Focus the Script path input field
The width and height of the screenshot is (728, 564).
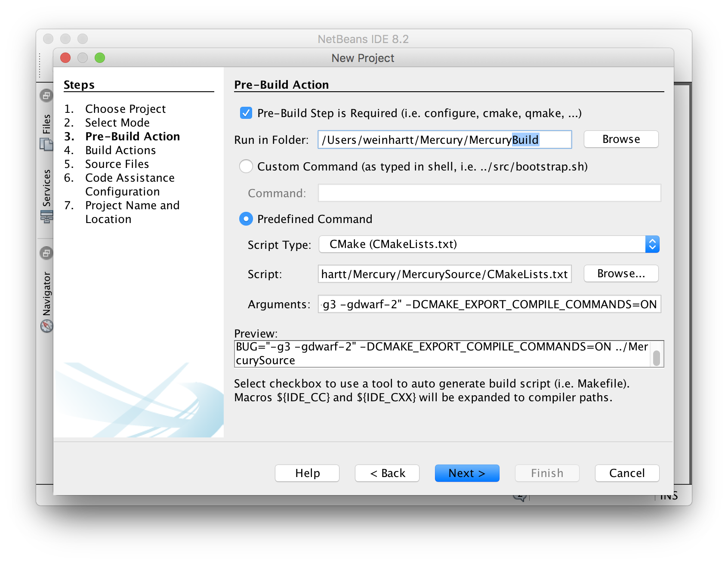click(445, 274)
